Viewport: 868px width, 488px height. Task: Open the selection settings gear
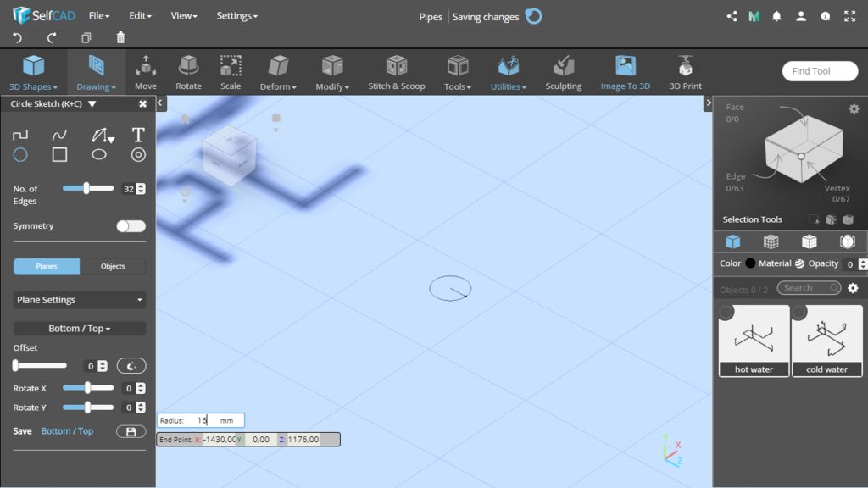coord(854,109)
